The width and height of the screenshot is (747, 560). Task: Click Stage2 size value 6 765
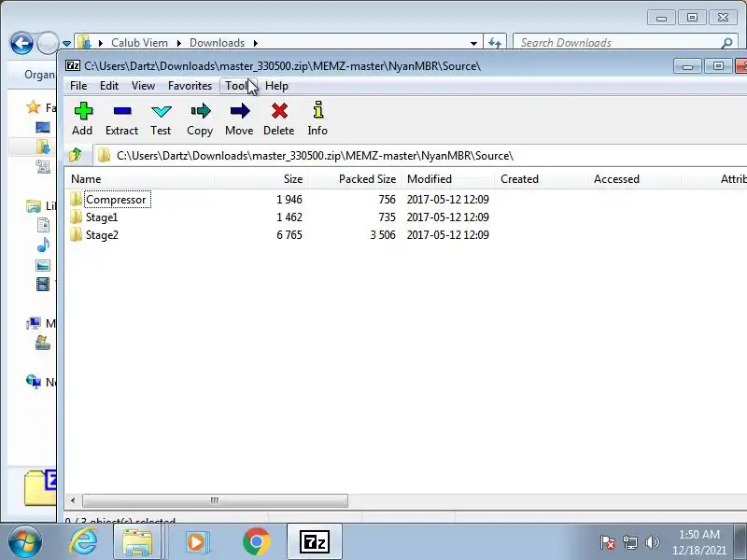pyautogui.click(x=289, y=235)
